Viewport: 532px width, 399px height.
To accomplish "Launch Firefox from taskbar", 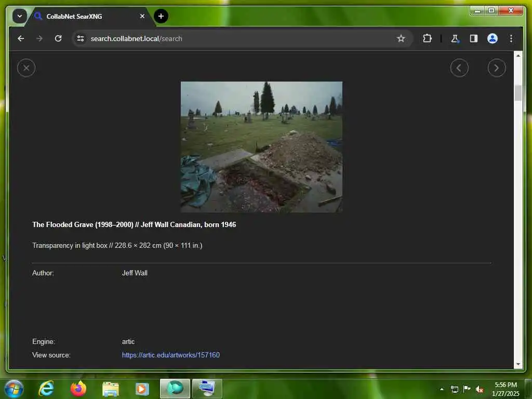I will [78, 389].
